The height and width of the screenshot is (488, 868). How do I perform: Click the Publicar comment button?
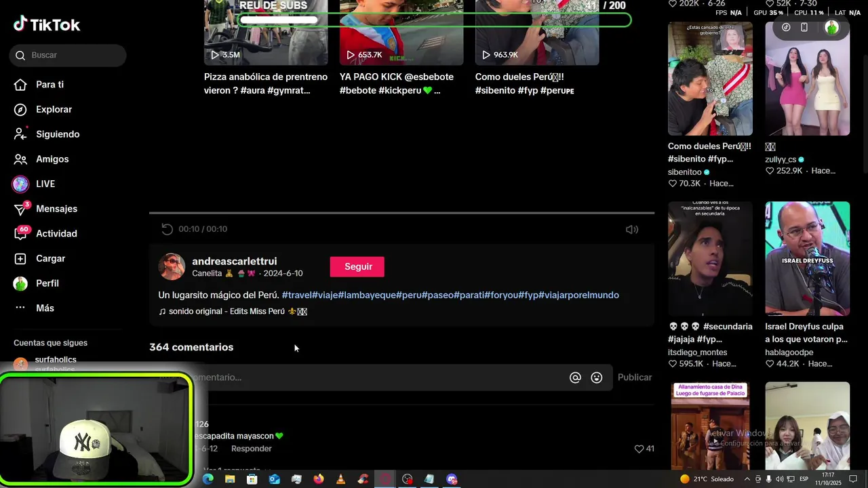[635, 378]
